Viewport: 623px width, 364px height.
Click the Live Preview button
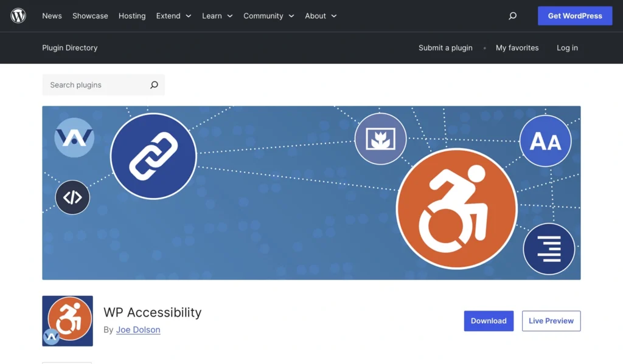551,321
